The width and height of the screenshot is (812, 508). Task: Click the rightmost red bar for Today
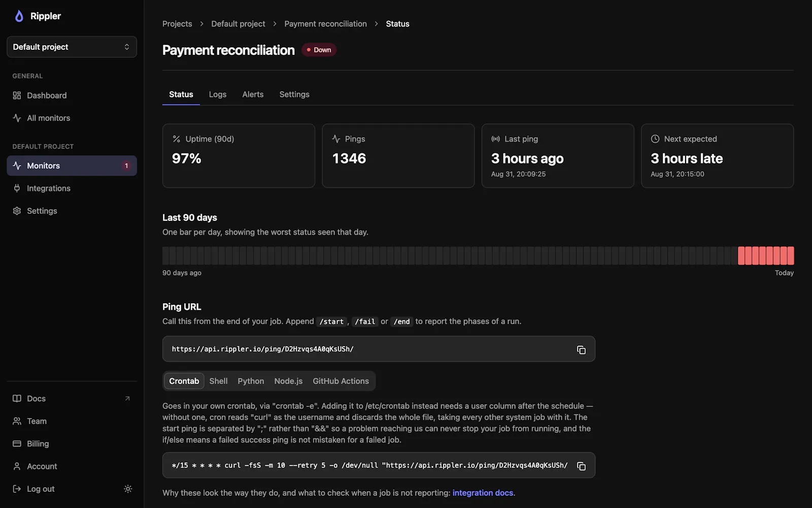(791, 256)
